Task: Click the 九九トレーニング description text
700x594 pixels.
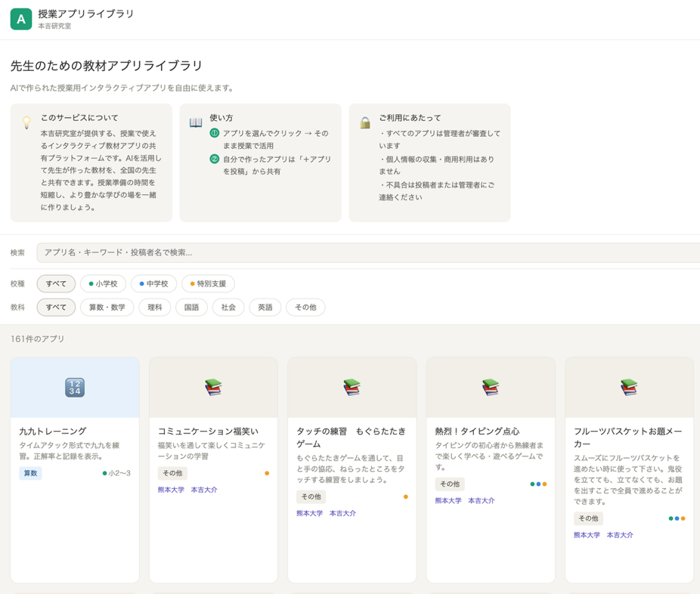Action: 70,450
